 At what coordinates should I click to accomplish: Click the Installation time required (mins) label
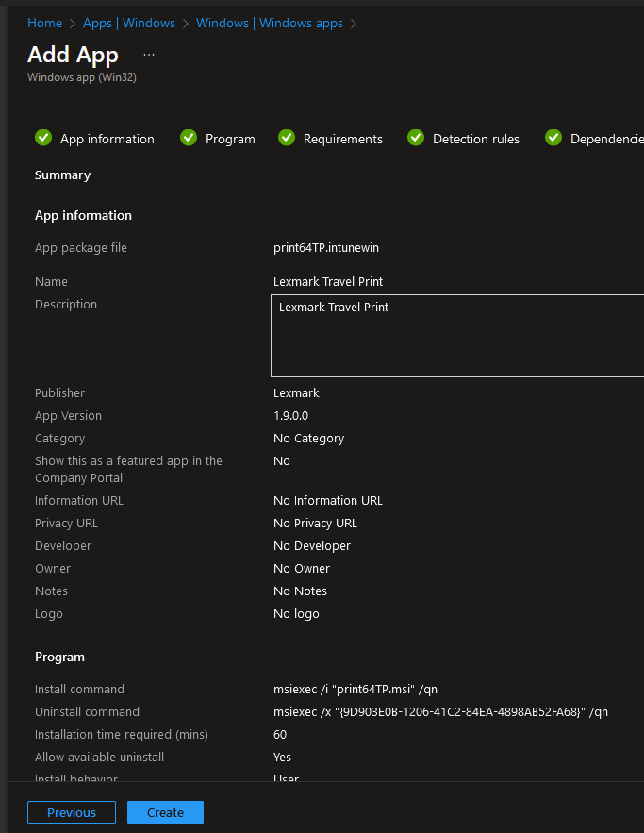[122, 735]
